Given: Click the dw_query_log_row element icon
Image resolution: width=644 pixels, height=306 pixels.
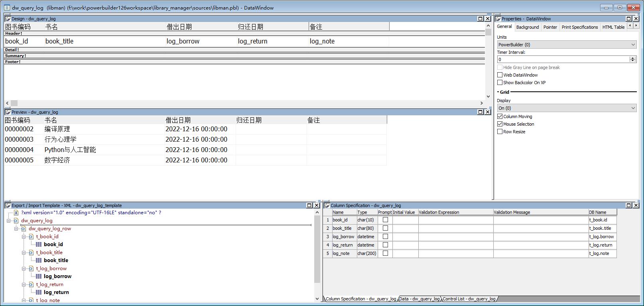Looking at the screenshot, I should tap(24, 229).
